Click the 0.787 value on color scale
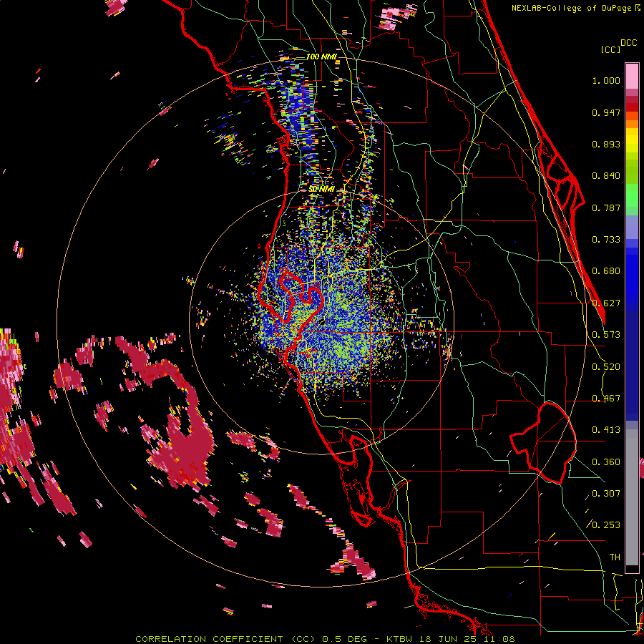This screenshot has height=644, width=644. (x=606, y=208)
